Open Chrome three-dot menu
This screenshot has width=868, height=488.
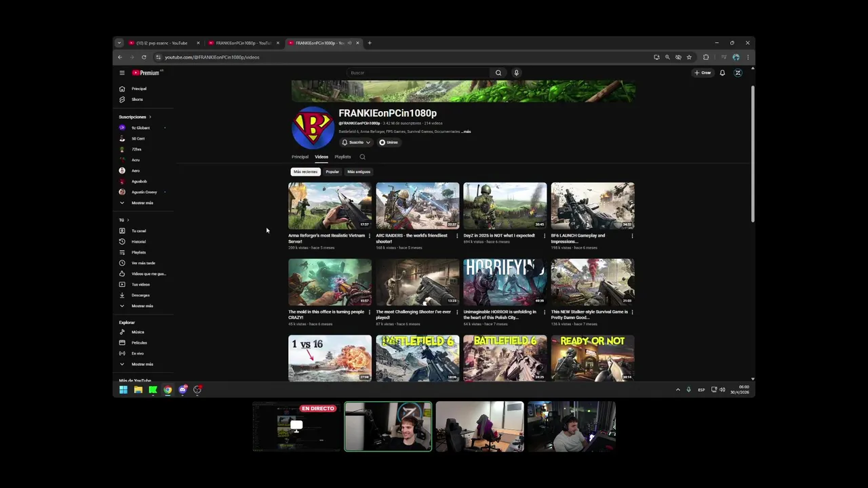pos(747,57)
